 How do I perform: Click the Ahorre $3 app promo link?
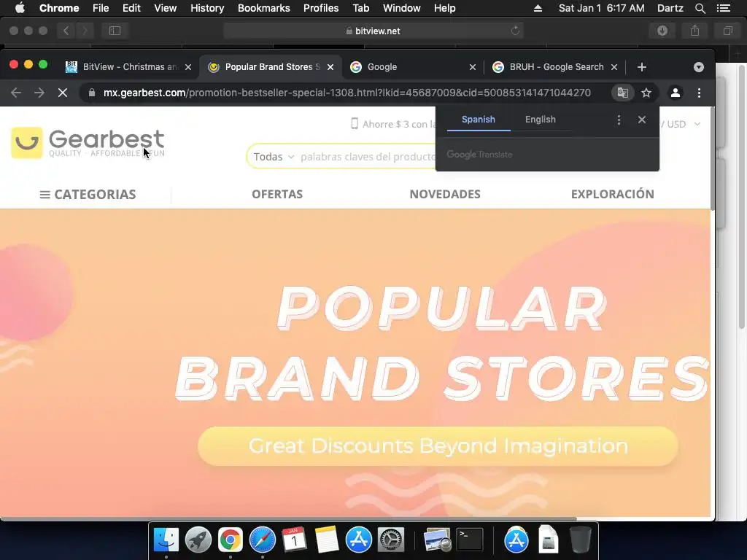393,124
